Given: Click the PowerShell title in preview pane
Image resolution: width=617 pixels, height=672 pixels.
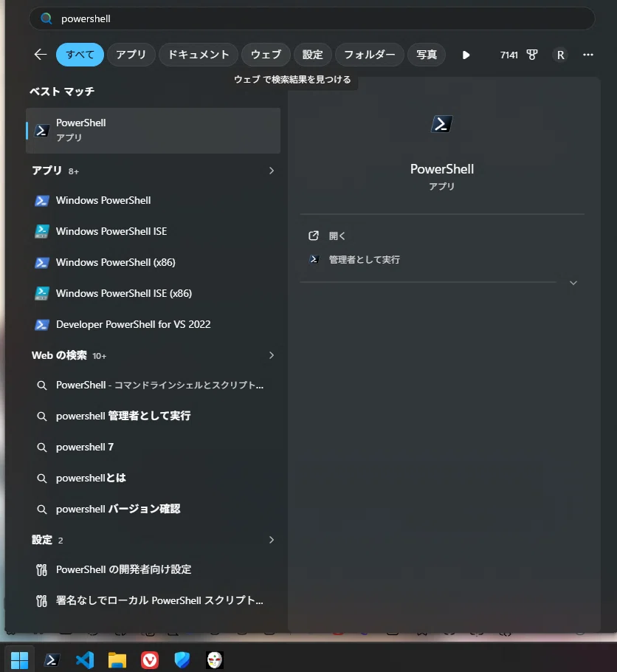Looking at the screenshot, I should (x=442, y=169).
